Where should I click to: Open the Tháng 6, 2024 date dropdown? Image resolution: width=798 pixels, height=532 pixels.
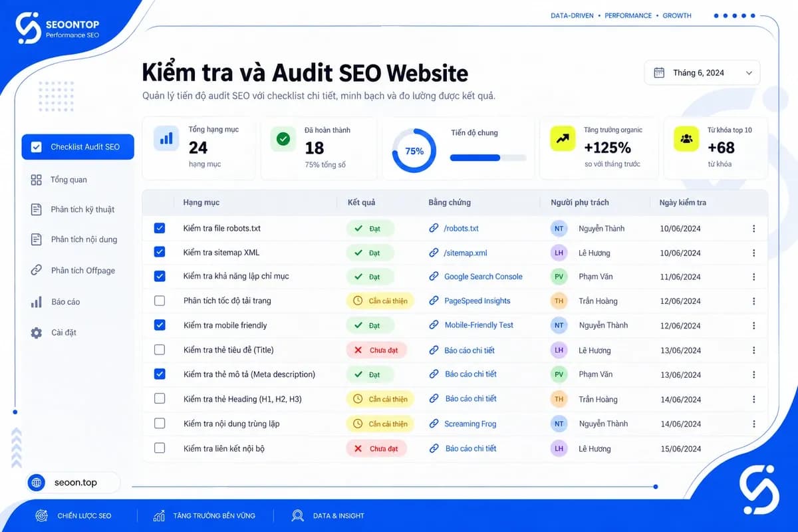tap(702, 73)
